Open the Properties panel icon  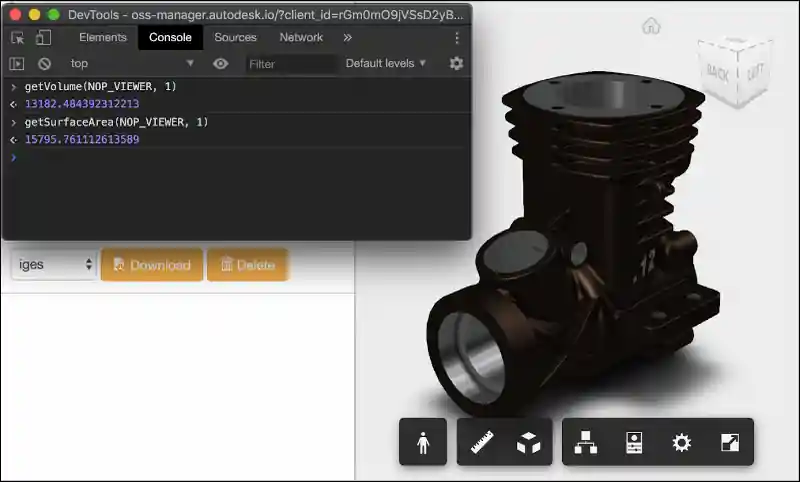[634, 442]
